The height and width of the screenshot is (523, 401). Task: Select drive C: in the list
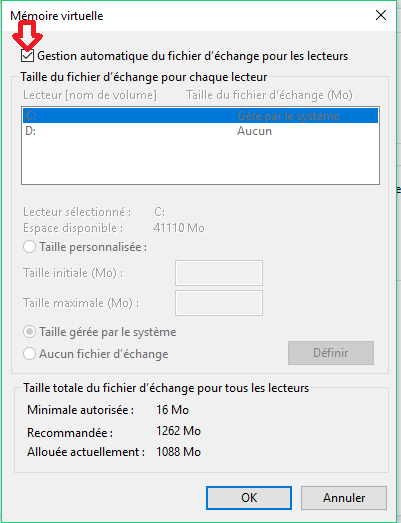pyautogui.click(x=200, y=116)
